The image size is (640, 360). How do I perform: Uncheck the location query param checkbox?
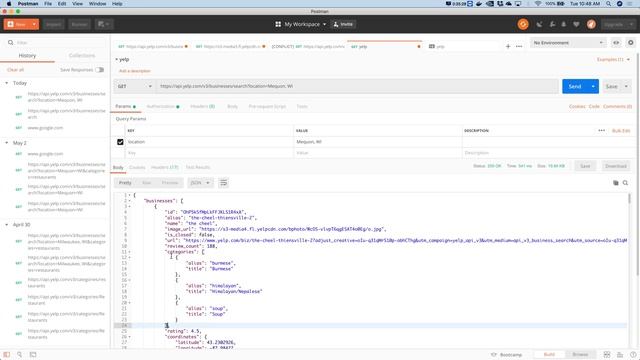(120, 142)
